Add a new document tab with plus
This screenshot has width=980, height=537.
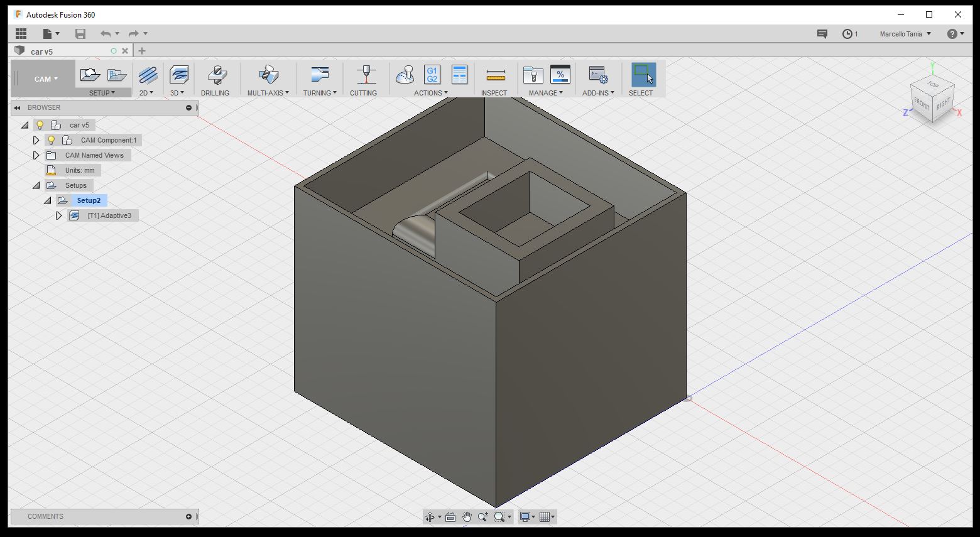142,51
